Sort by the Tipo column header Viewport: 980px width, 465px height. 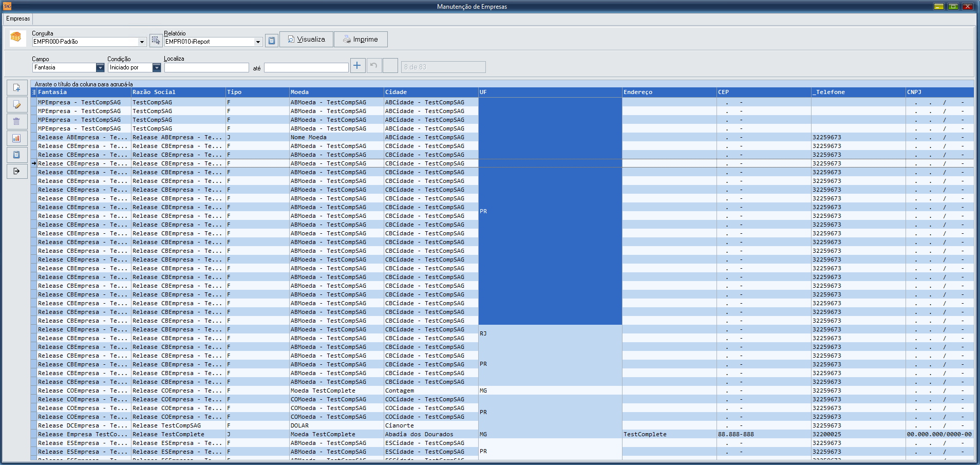[258, 92]
